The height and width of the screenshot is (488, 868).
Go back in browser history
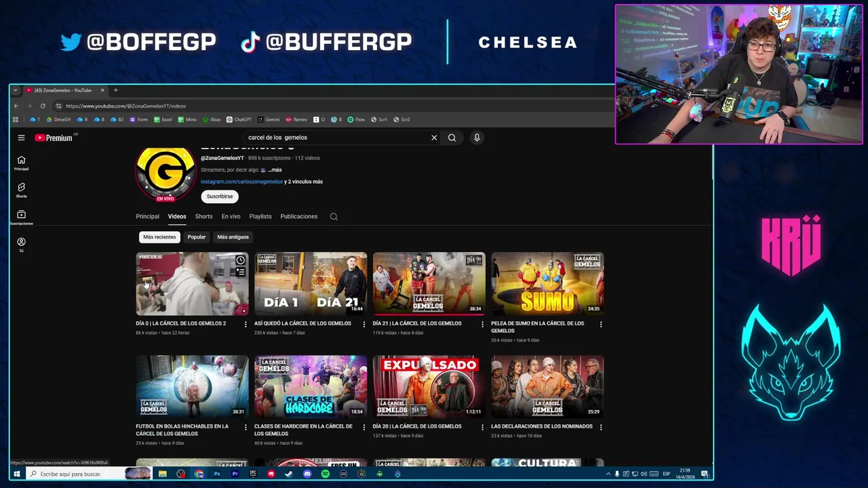pyautogui.click(x=16, y=106)
